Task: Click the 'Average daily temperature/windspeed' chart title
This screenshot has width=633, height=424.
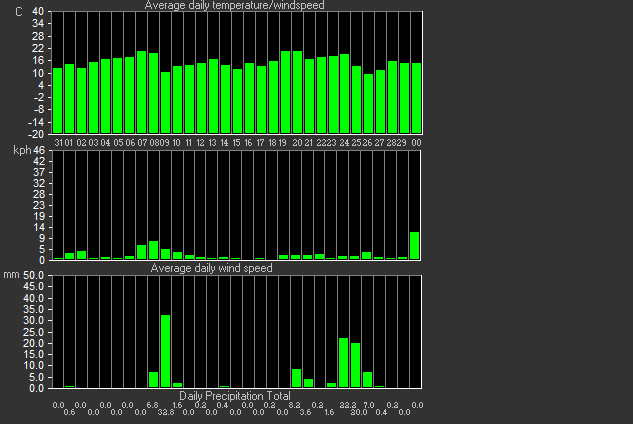Action: tap(234, 5)
